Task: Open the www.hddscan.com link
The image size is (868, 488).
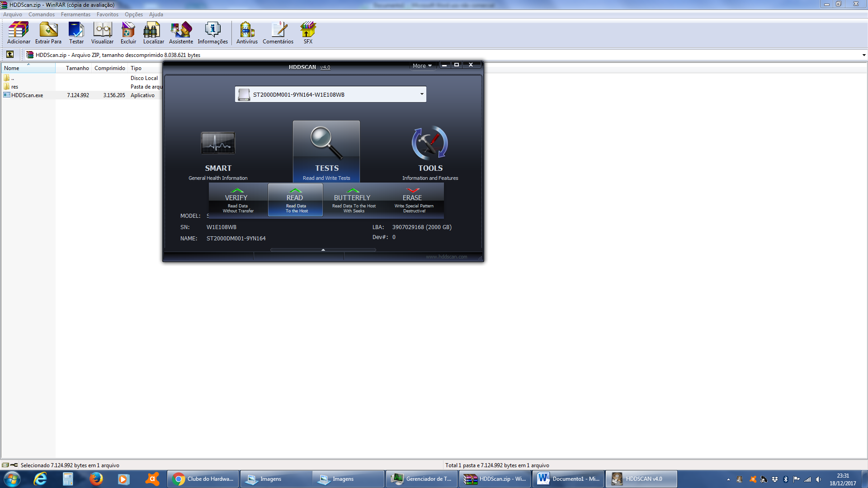Action: 446,257
